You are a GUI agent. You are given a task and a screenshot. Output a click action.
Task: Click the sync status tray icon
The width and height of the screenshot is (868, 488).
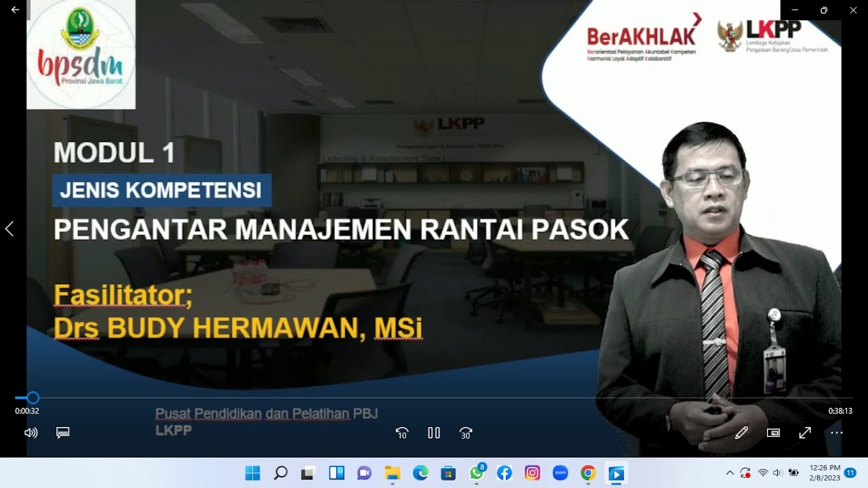[746, 473]
